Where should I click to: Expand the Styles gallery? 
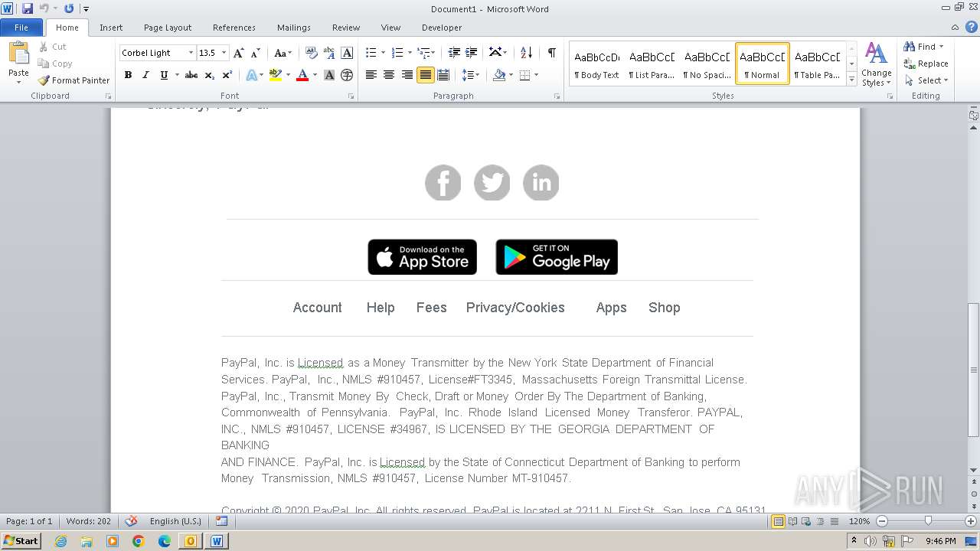pyautogui.click(x=852, y=79)
